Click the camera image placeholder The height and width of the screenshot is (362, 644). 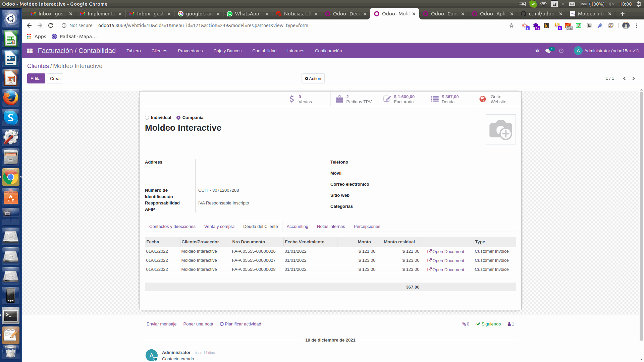[500, 129]
